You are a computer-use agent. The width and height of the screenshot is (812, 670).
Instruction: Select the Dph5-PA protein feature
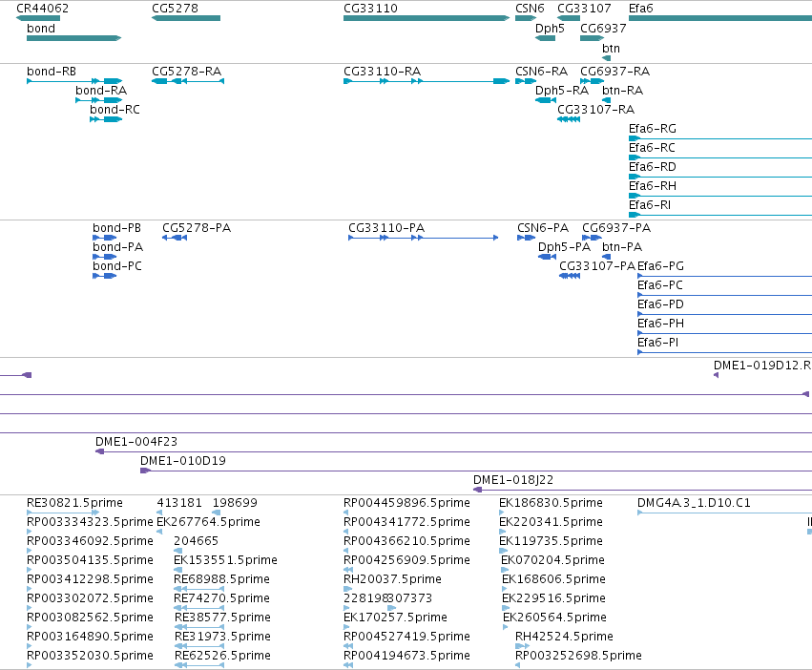click(x=548, y=257)
